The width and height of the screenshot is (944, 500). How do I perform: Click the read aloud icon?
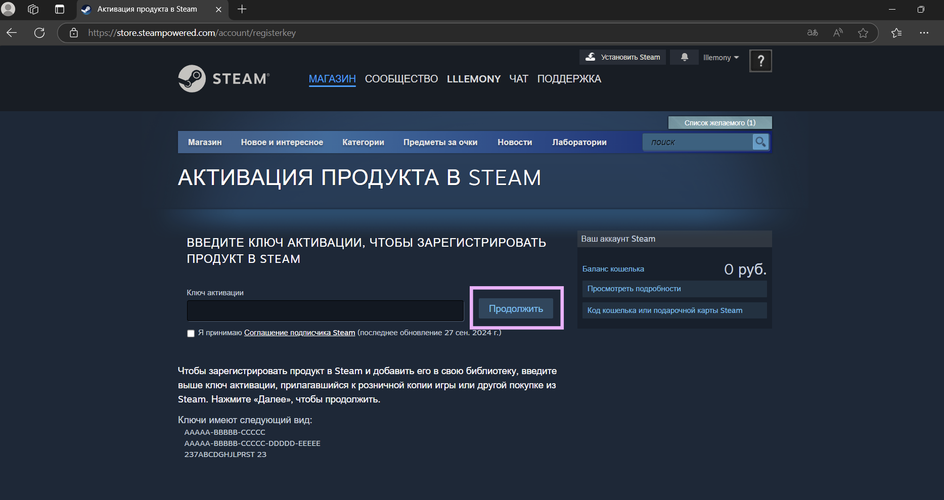(x=837, y=33)
